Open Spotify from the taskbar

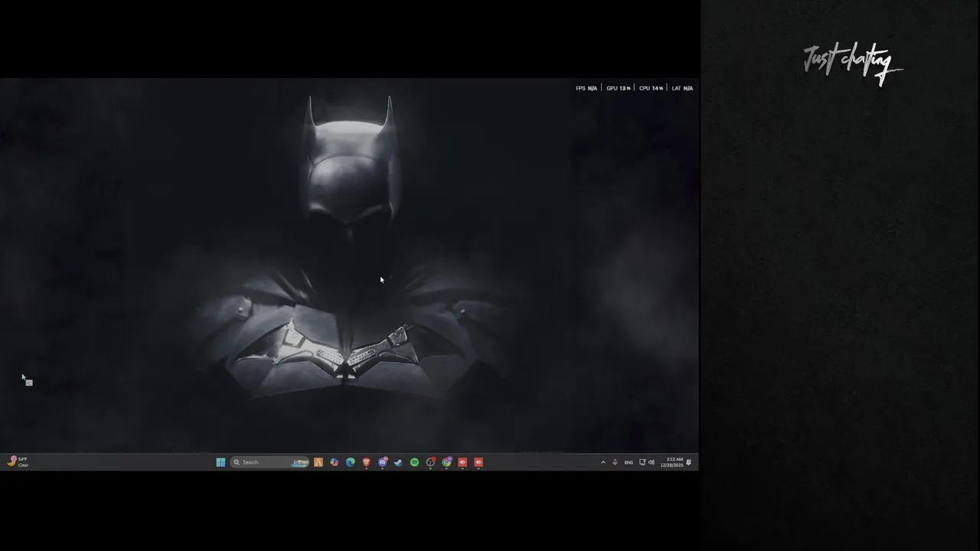point(414,462)
